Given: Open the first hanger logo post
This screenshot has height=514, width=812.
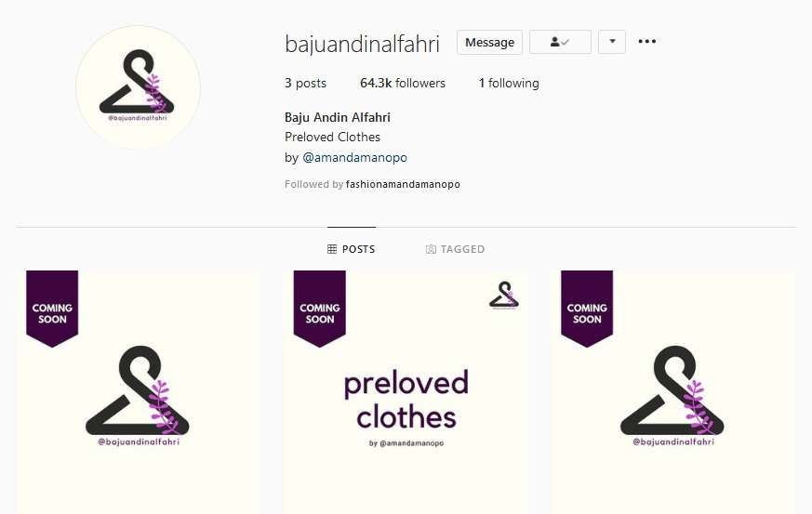Looking at the screenshot, I should pos(138,392).
